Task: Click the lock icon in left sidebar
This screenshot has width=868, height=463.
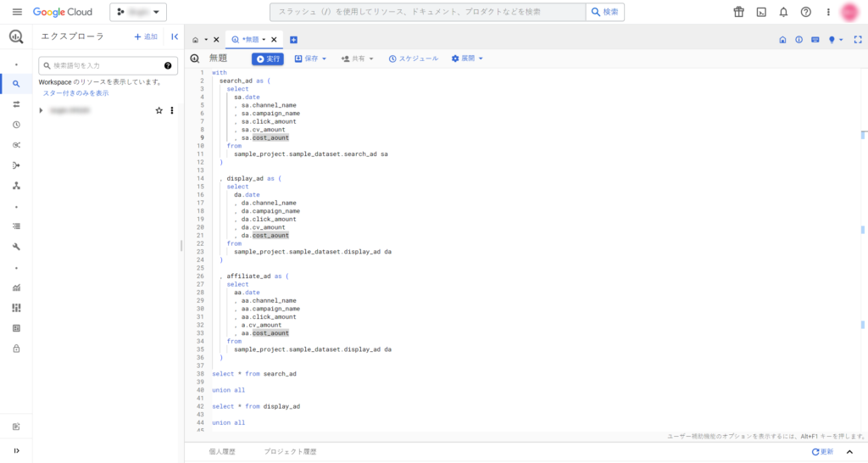Action: [16, 349]
